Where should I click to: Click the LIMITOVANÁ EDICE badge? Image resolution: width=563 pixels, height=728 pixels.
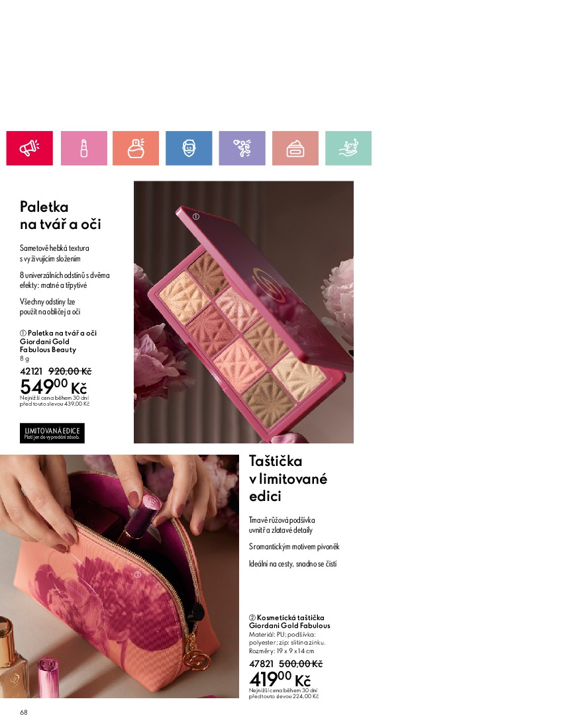coord(52,433)
